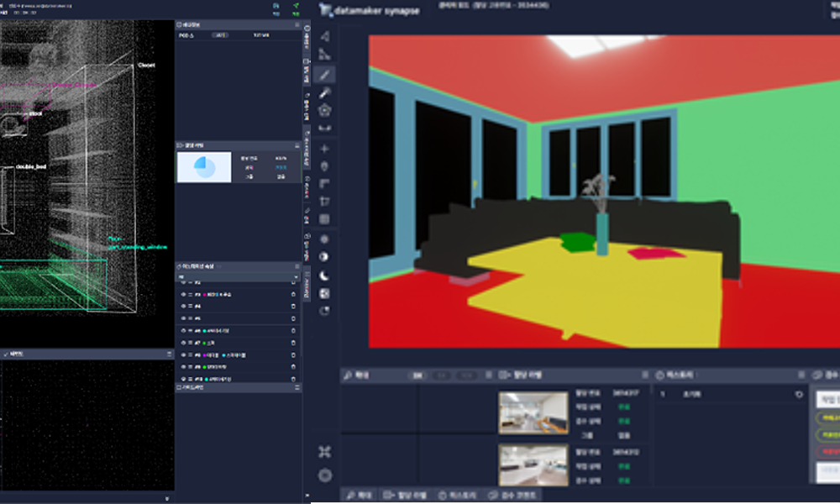Open the hamburger menu of the history panel

[801, 375]
